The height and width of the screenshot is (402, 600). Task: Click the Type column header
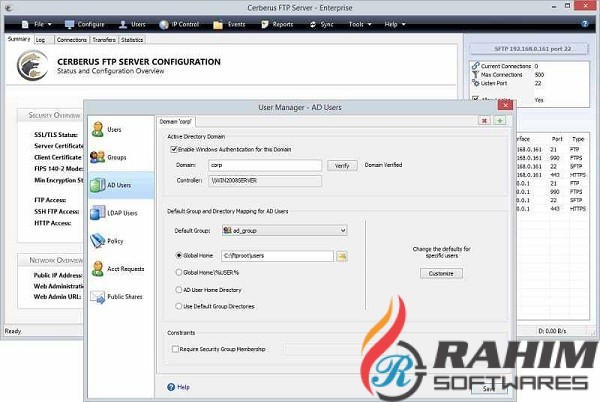point(578,139)
